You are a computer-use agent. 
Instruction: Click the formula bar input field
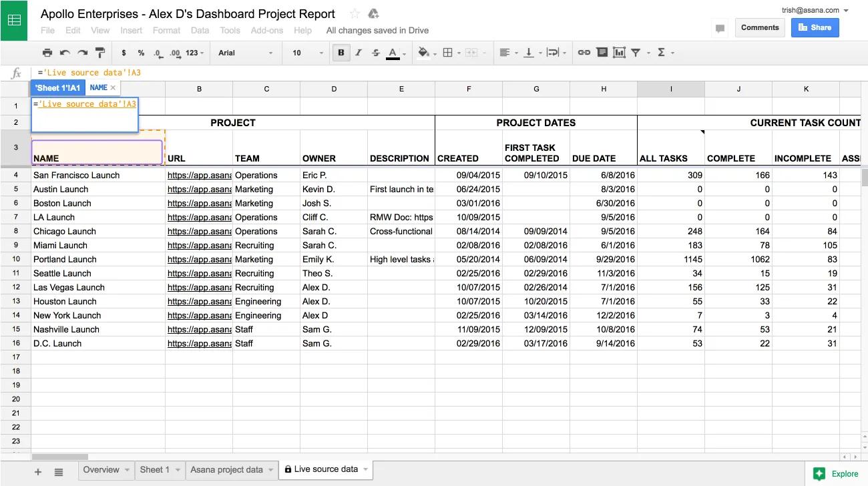coord(401,73)
